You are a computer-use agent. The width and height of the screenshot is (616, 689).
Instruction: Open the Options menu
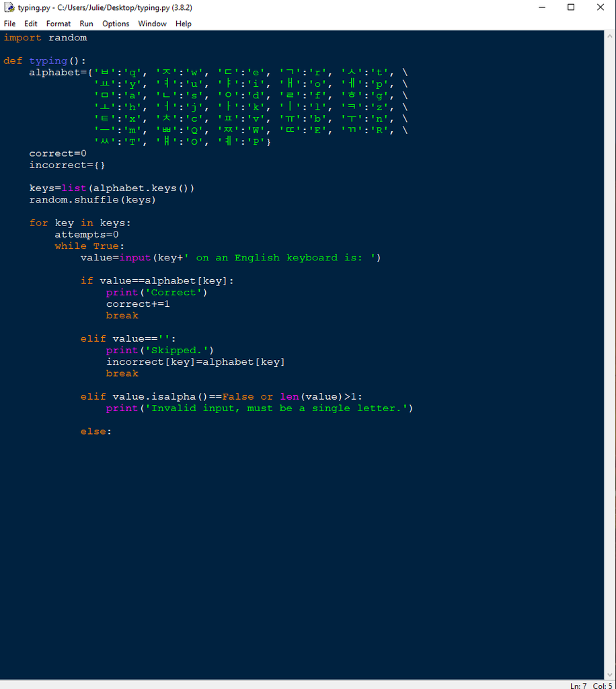pyautogui.click(x=115, y=24)
